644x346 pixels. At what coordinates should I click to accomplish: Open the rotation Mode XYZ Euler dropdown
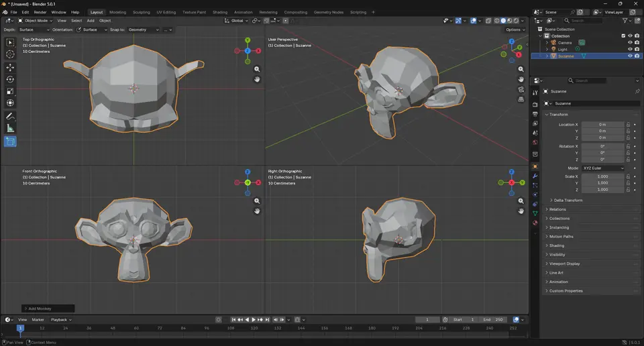point(603,168)
